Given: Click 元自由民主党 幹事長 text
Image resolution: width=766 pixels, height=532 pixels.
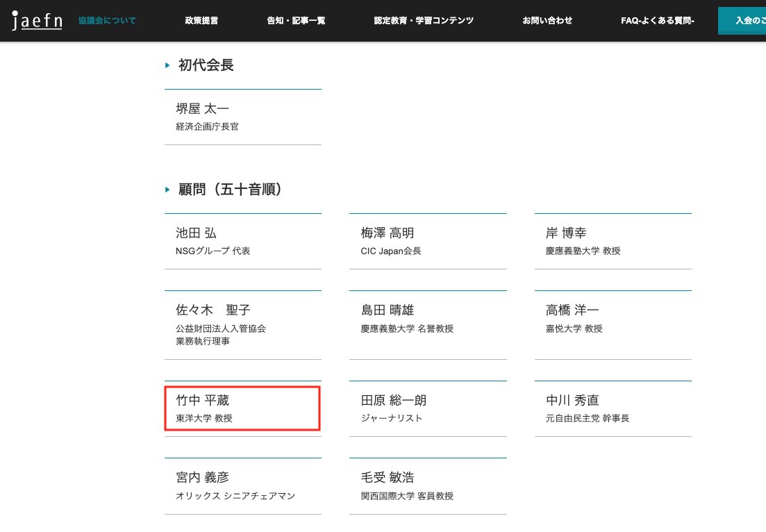Looking at the screenshot, I should pos(588,418).
